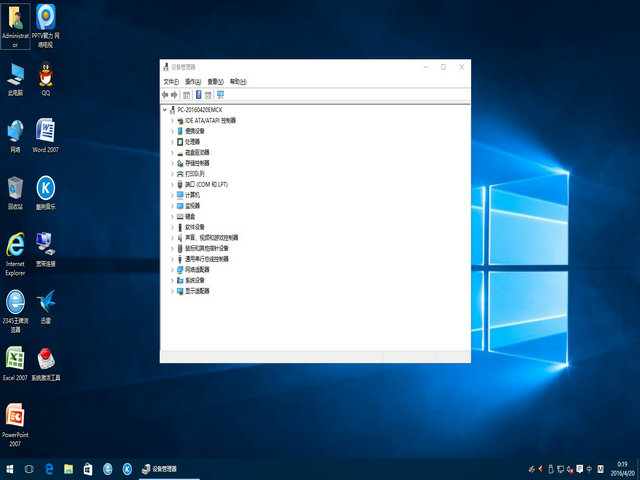Image resolution: width=640 pixels, height=480 pixels.
Task: Select the 显示适配器 row
Action: pos(193,291)
